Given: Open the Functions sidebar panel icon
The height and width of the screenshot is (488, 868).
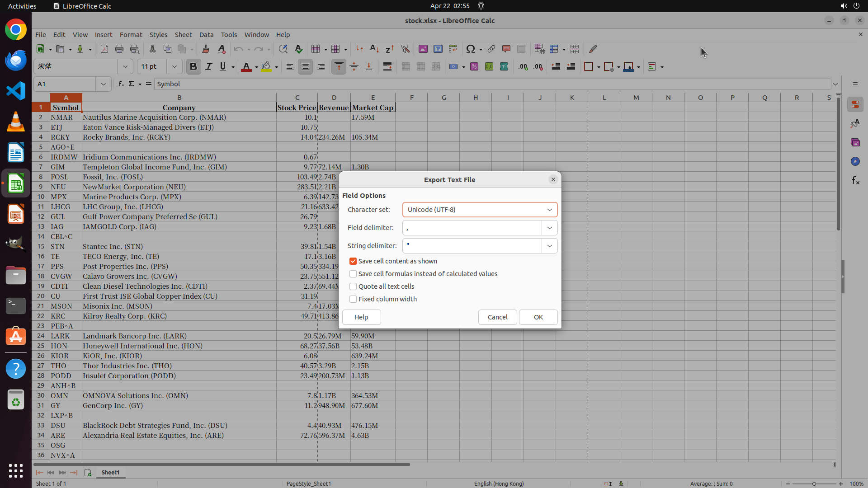Looking at the screenshot, I should click(x=855, y=181).
